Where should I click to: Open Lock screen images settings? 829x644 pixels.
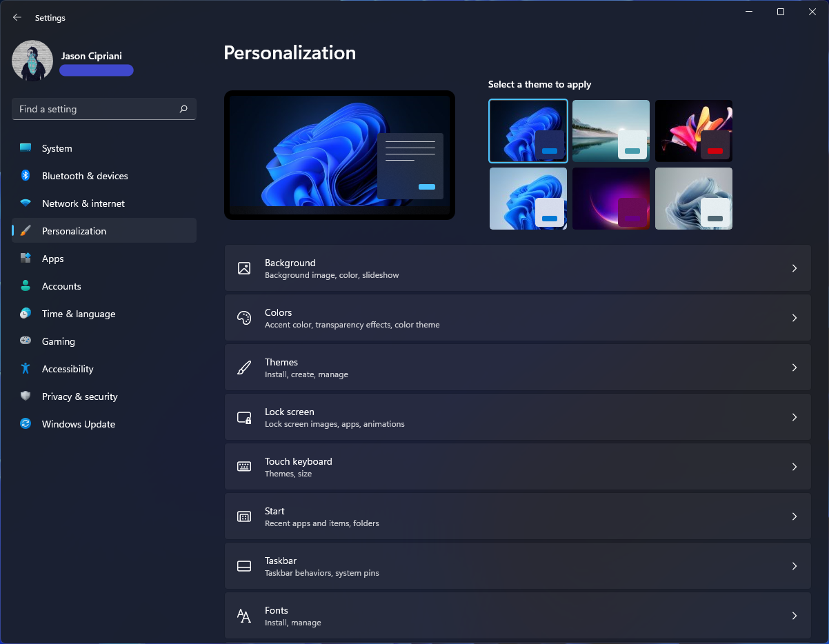[518, 417]
